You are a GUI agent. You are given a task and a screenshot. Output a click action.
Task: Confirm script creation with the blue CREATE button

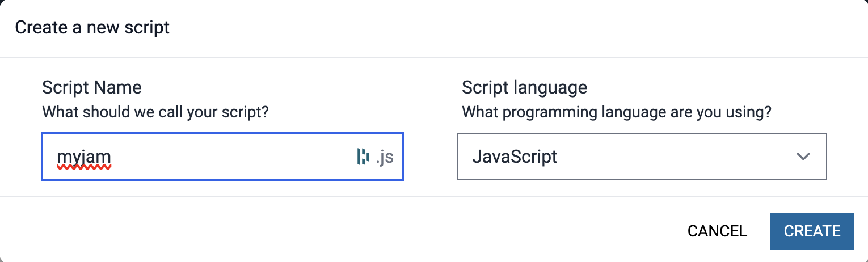tap(811, 231)
